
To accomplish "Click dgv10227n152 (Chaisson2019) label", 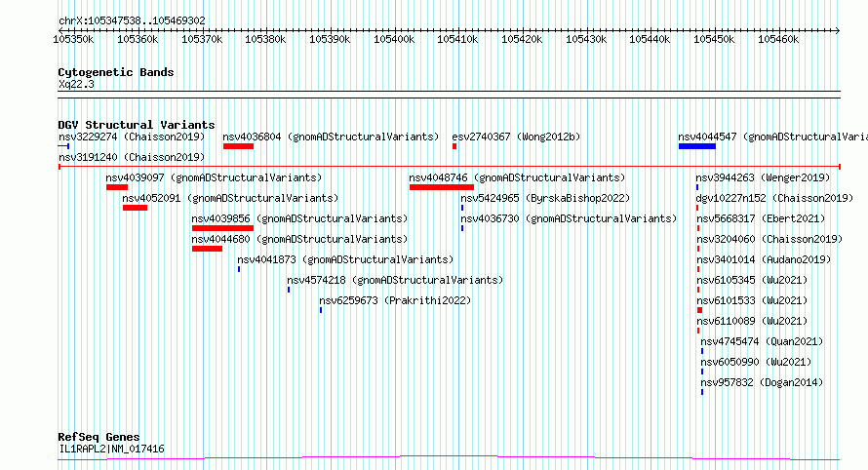I will coord(774,198).
